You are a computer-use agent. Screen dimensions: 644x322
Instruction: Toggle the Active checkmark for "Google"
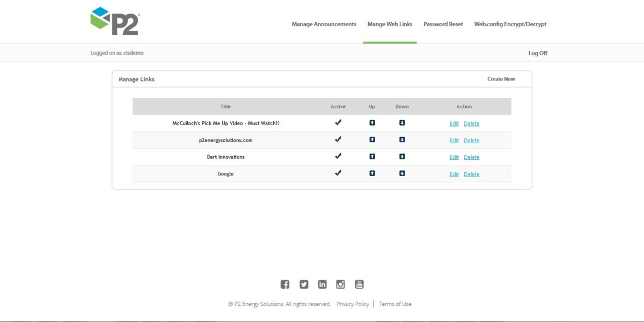click(338, 173)
